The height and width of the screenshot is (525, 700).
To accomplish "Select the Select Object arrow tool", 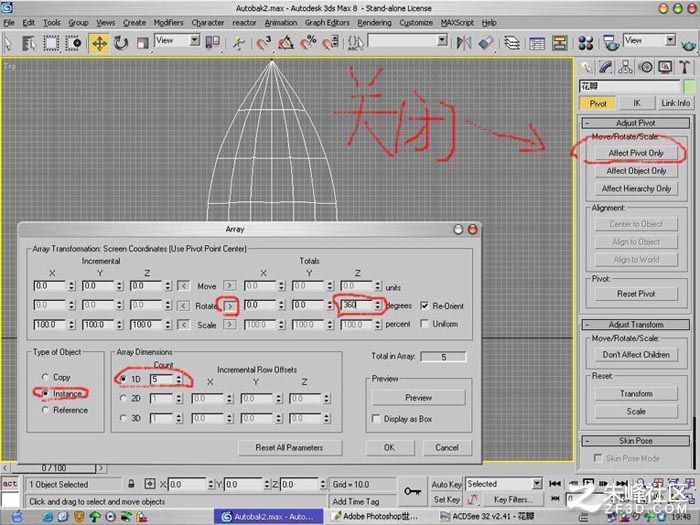I will (x=8, y=43).
